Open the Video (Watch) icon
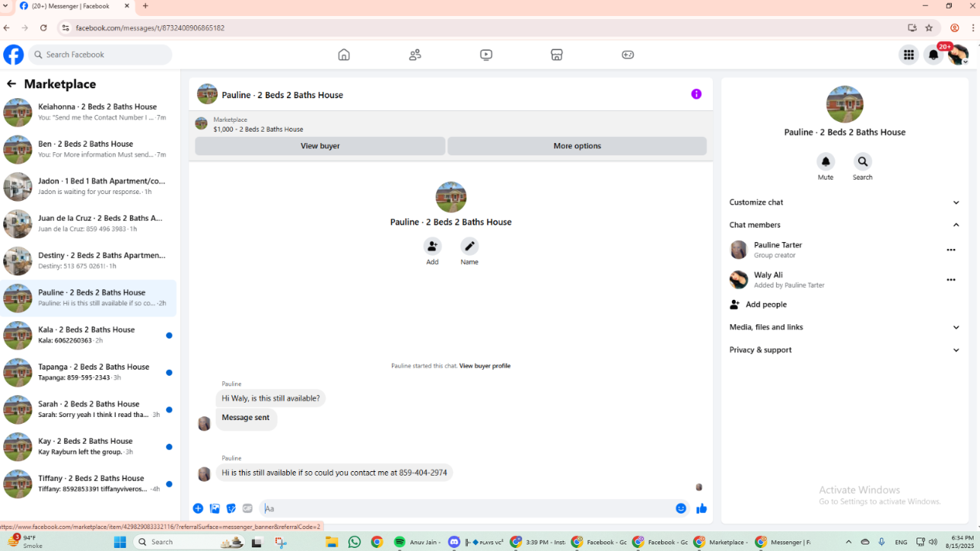The height and width of the screenshot is (551, 980). [486, 55]
